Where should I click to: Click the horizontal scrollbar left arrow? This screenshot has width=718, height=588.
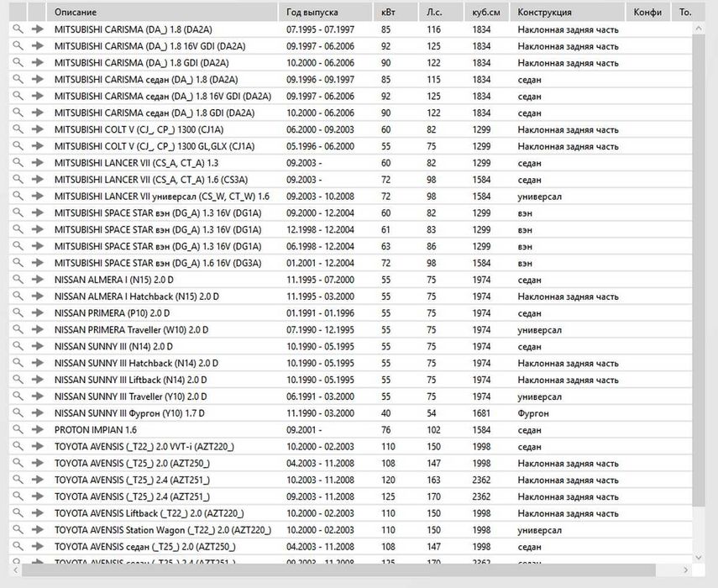pyautogui.click(x=15, y=570)
